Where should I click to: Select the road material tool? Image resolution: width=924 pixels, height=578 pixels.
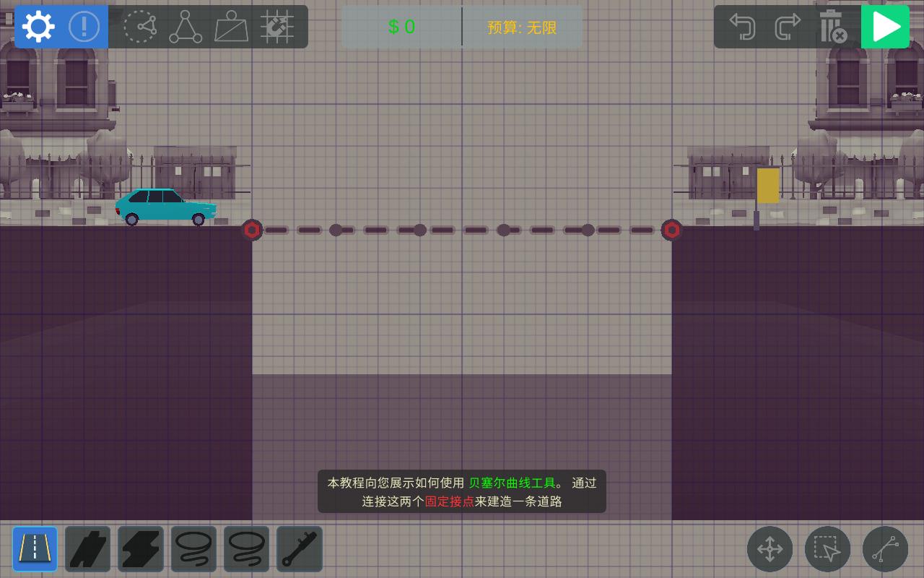click(35, 549)
